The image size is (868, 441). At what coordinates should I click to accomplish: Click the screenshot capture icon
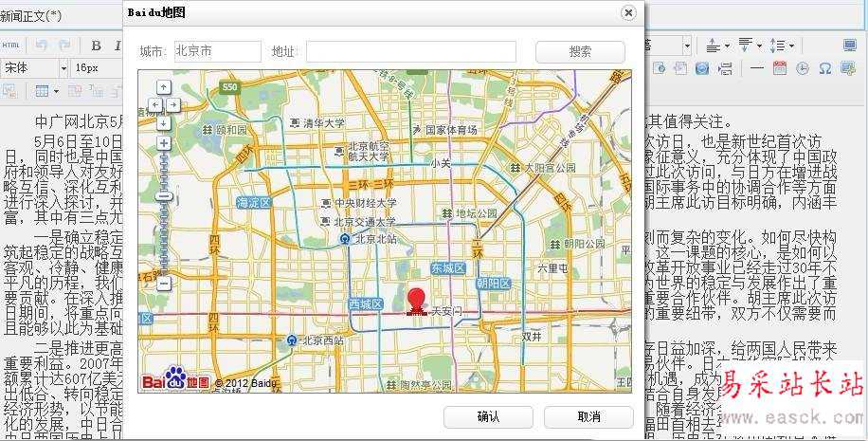[848, 68]
